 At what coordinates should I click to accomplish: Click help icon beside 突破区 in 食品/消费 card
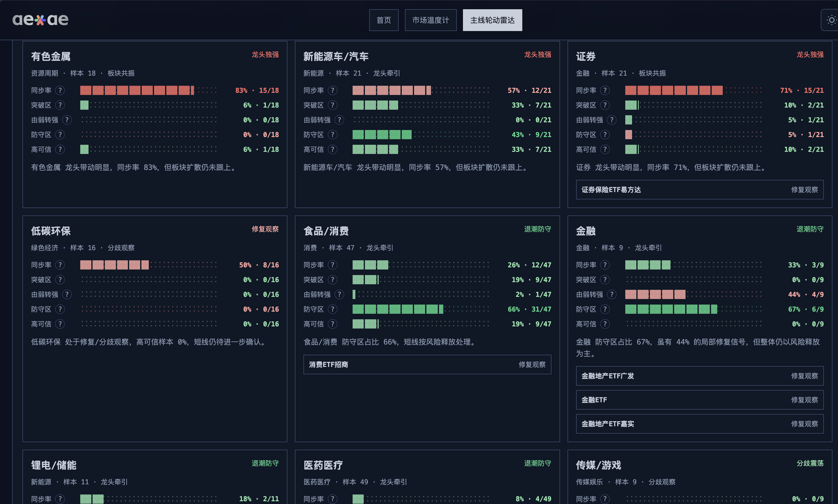point(333,280)
